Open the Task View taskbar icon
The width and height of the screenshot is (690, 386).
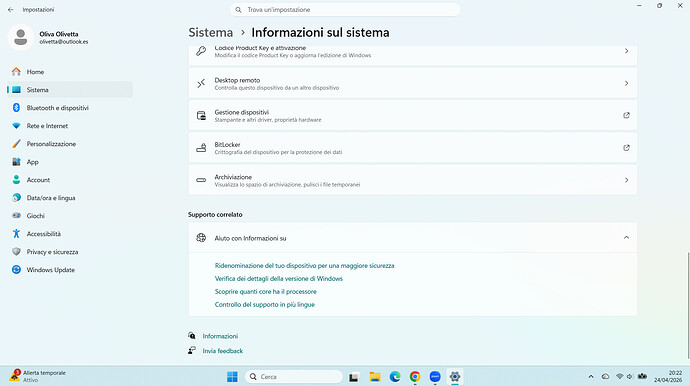(354, 377)
